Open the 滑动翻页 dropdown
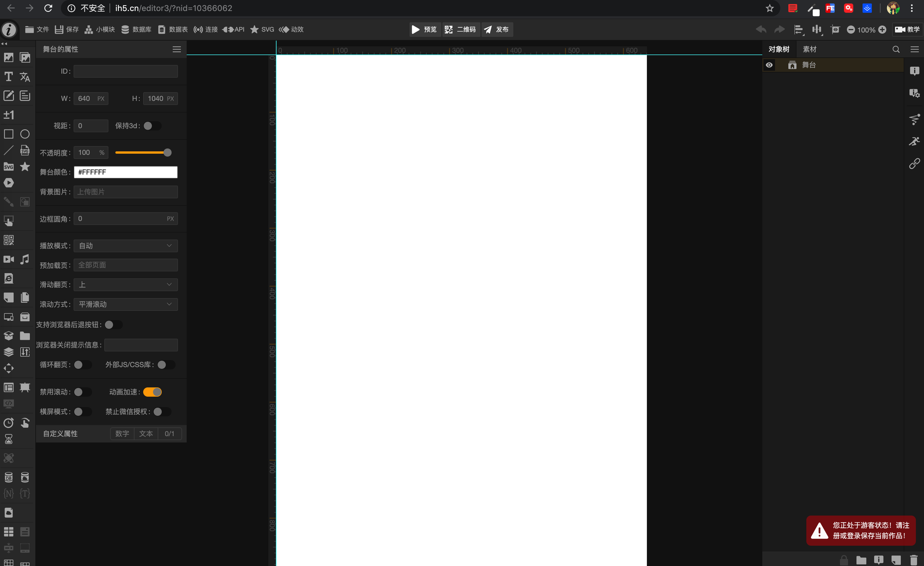Screen dimensions: 924x566 coord(125,285)
